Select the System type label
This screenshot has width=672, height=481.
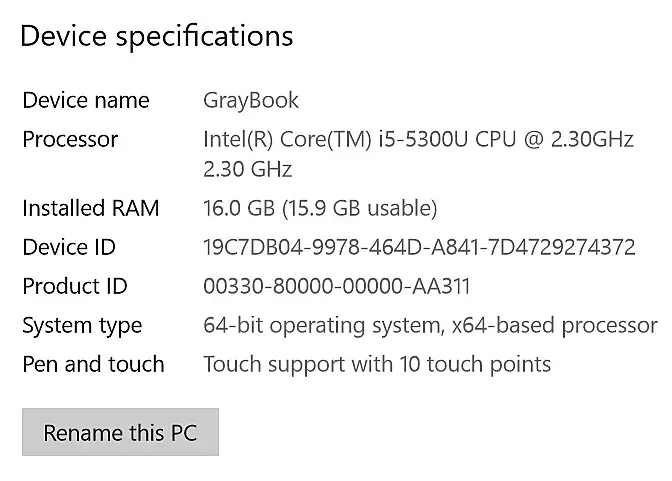coord(82,325)
